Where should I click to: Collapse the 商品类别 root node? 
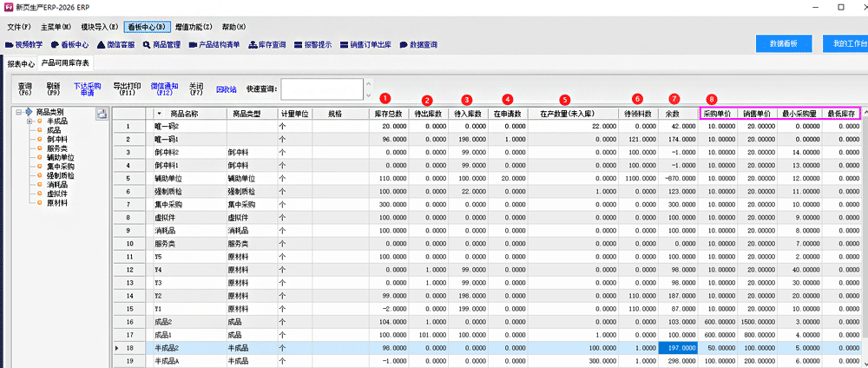pyautogui.click(x=19, y=113)
